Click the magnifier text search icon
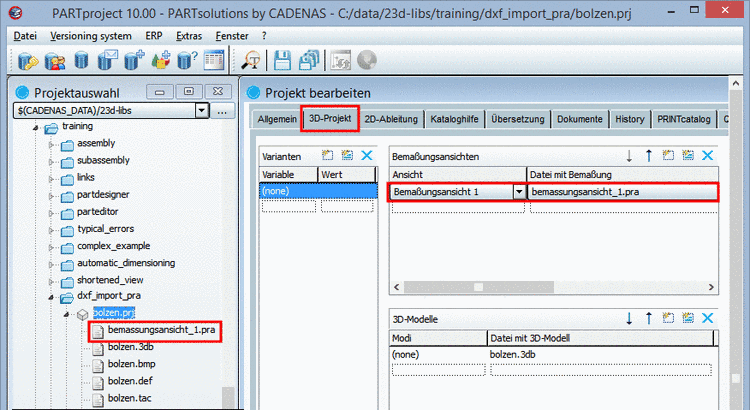 pos(250,60)
